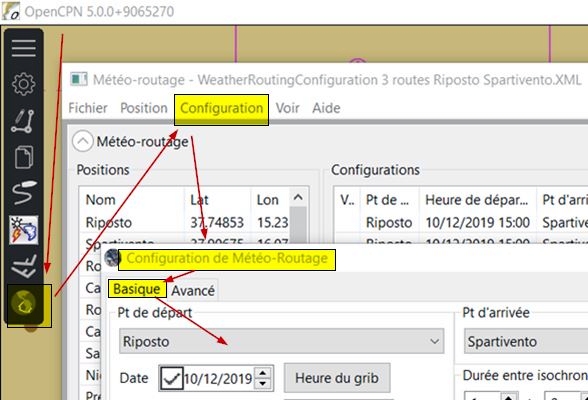
Task: Open the Voir menu
Action: pos(287,108)
